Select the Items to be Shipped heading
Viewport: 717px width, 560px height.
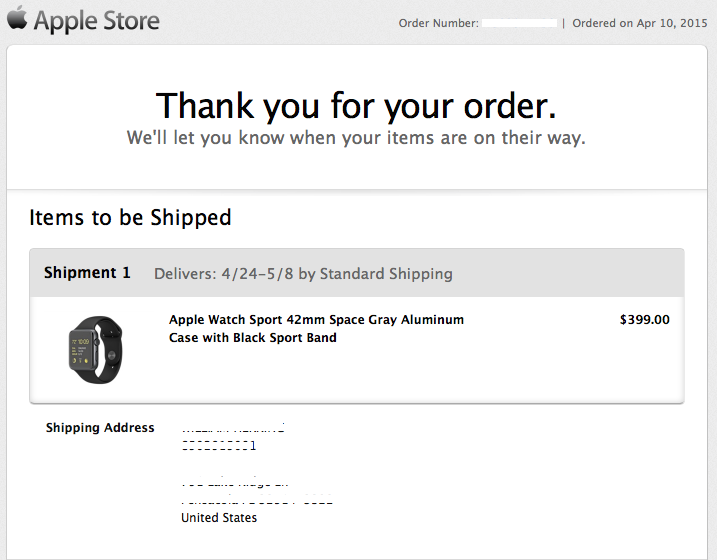[x=130, y=217]
